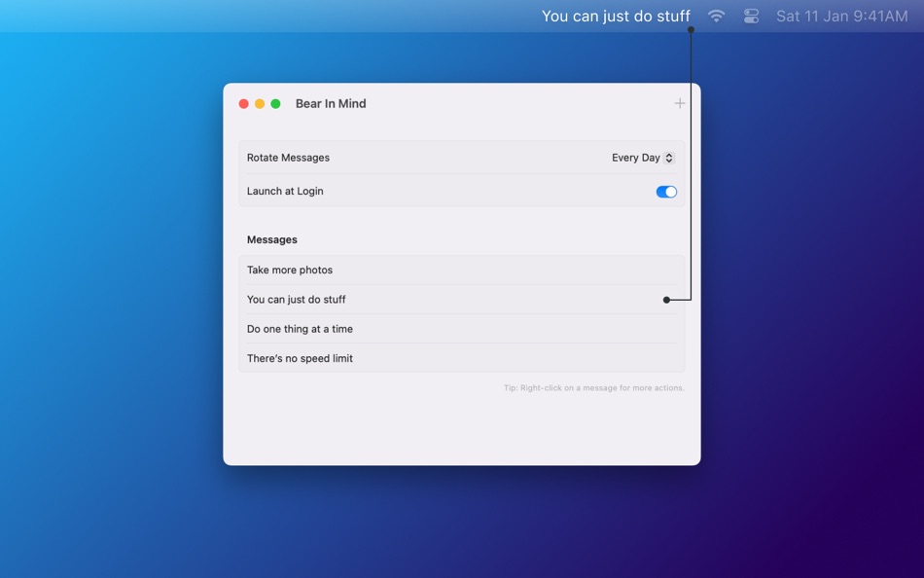Select the 'Take more photos' message

[461, 271]
